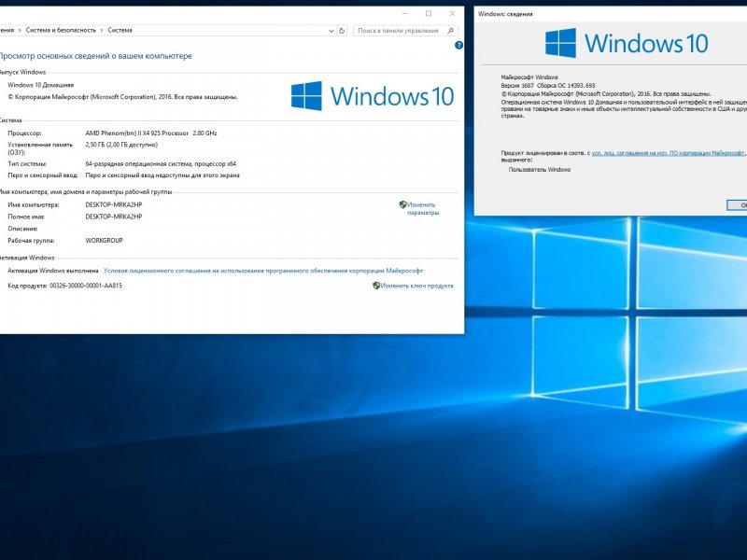Screen dimensions: 747x560
Task: Click Windows 10 Домашняя edition text
Action: coord(40,85)
